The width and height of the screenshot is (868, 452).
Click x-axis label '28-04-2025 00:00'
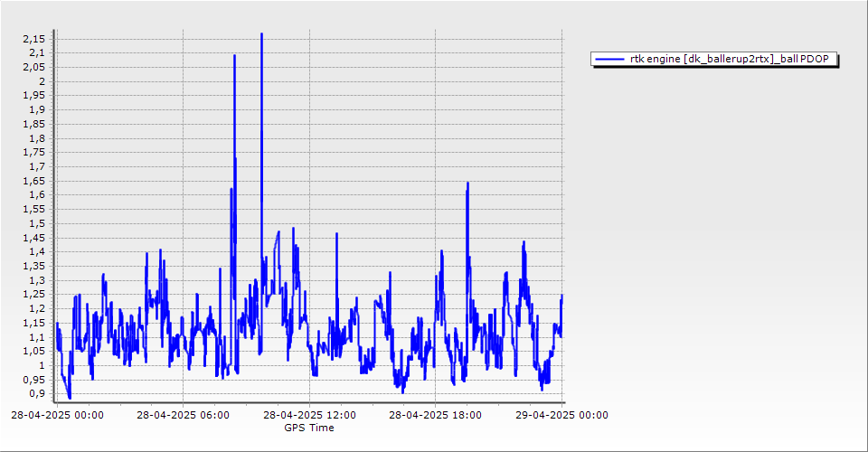pyautogui.click(x=57, y=415)
